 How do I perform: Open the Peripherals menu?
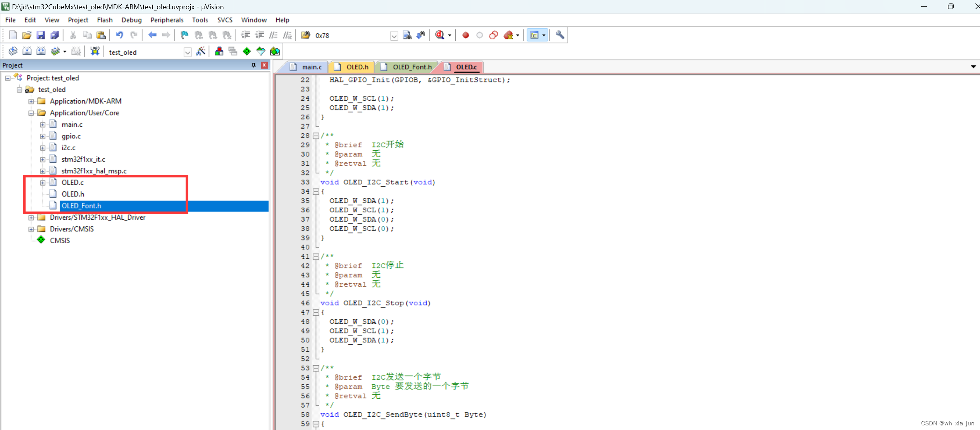coord(167,20)
